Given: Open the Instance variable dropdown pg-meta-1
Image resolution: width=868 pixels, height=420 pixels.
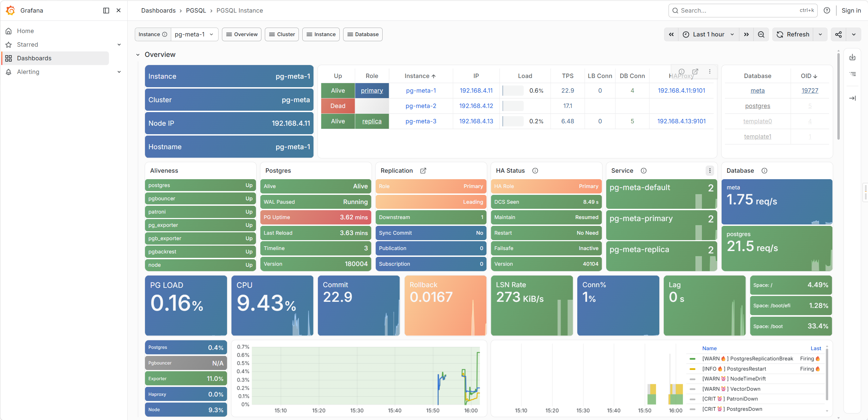Looking at the screenshot, I should click(194, 34).
